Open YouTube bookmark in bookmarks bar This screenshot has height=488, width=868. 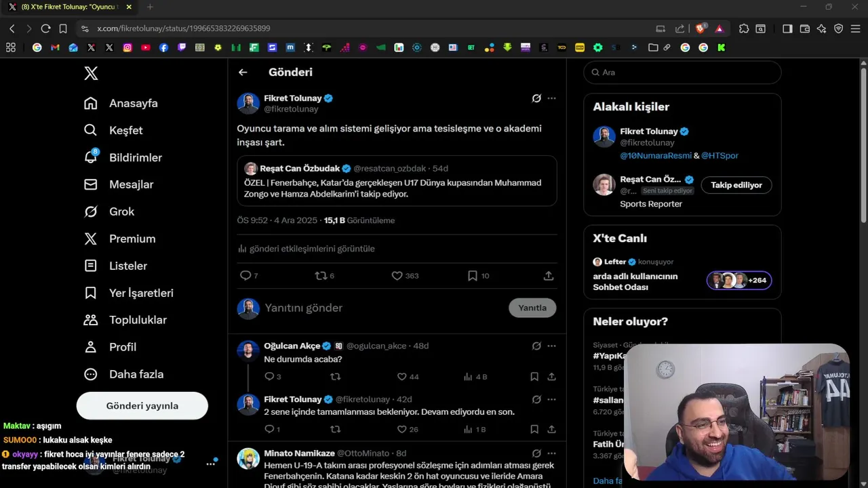146,47
